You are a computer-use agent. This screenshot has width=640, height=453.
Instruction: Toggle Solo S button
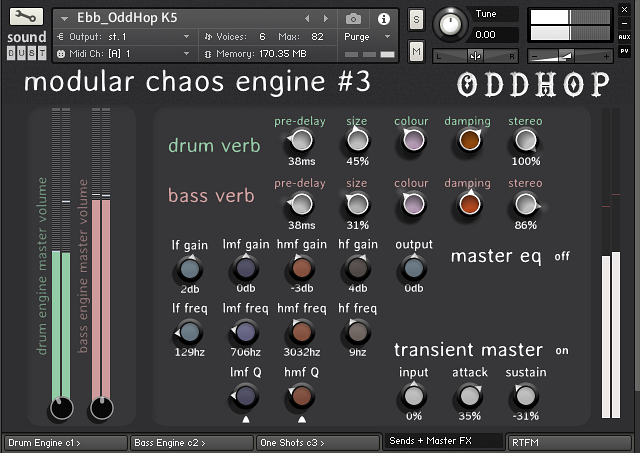click(416, 19)
